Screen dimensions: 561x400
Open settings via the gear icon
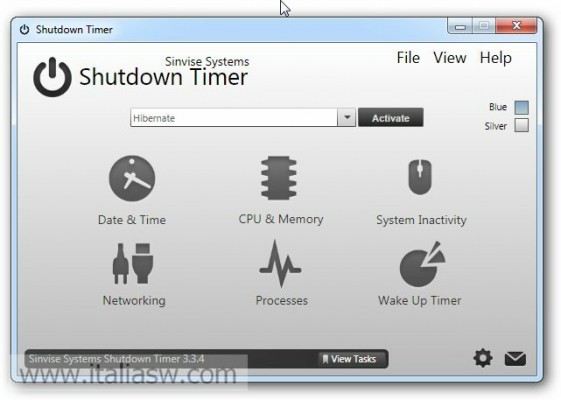(483, 358)
